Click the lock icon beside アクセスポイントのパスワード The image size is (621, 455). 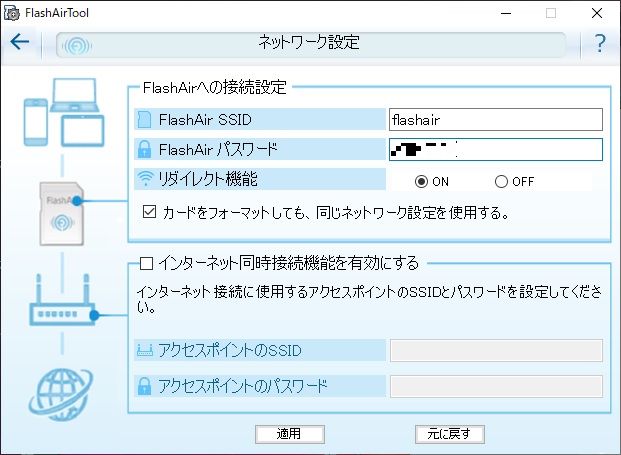coord(144,386)
